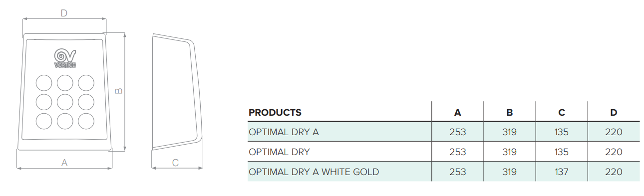Click the top-left vent hole of the grille
This screenshot has width=644, height=196.
pos(44,83)
